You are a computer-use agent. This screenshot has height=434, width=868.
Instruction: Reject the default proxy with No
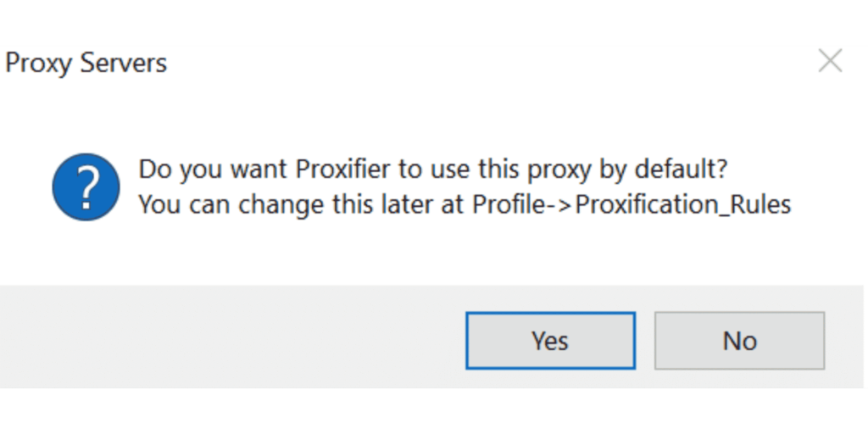[739, 341]
